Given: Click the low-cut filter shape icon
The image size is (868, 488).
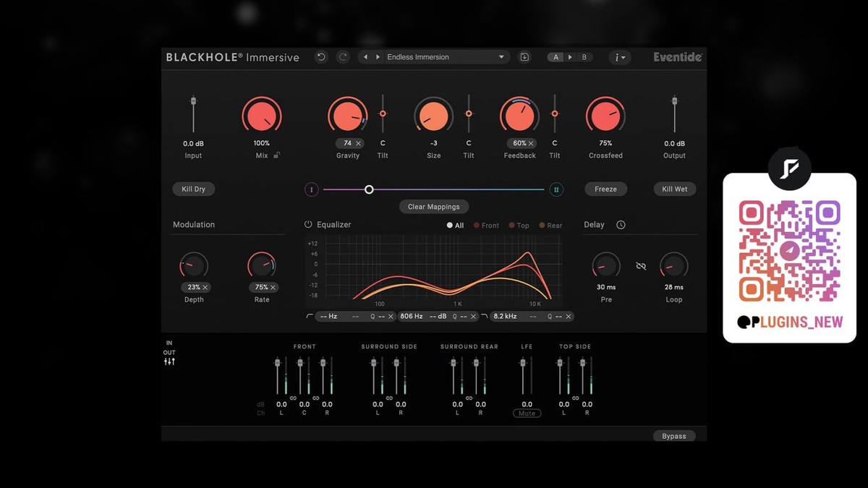Looking at the screenshot, I should 310,316.
